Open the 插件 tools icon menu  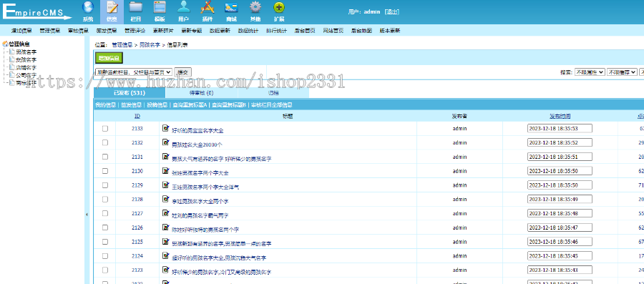(208, 11)
